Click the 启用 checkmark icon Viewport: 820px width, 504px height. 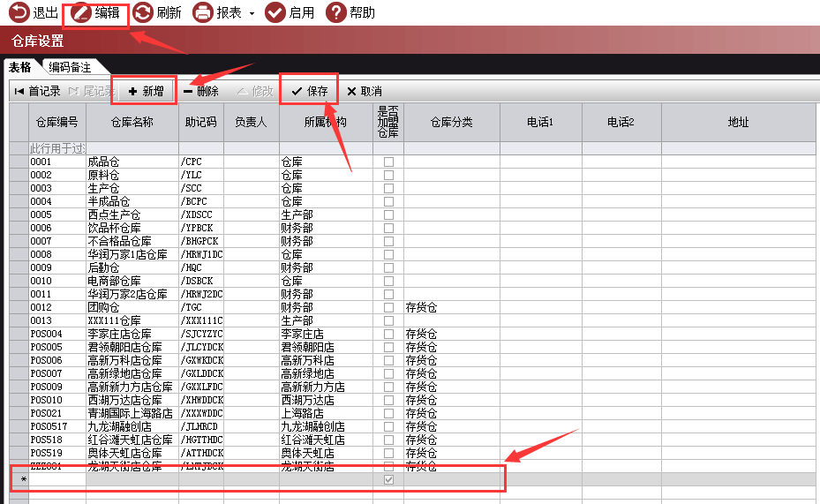275,12
